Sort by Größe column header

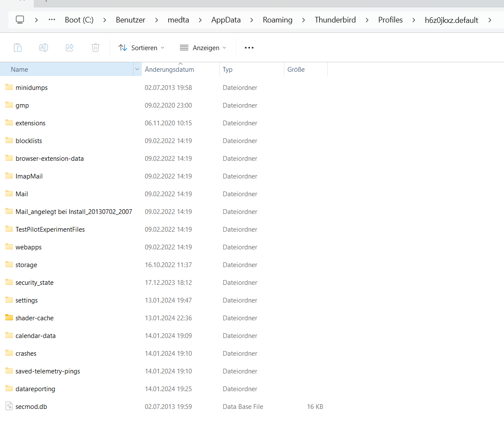(296, 70)
